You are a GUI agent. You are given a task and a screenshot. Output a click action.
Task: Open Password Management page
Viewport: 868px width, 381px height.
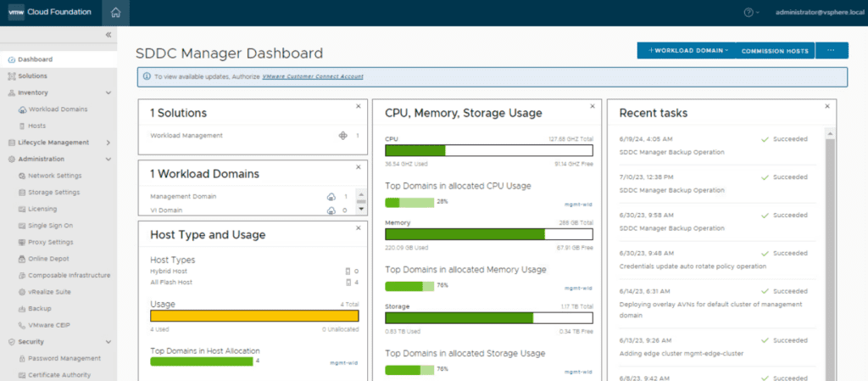[64, 358]
